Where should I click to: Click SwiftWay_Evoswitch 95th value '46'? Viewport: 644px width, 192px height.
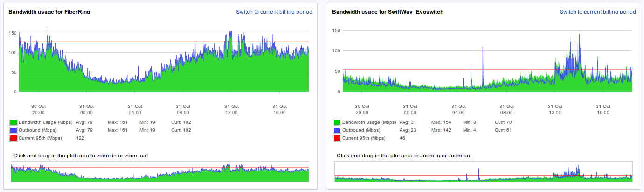[403, 138]
